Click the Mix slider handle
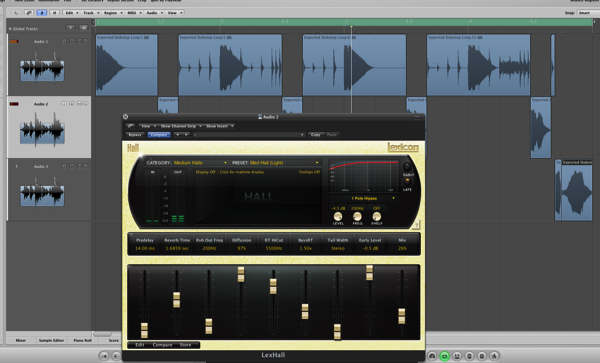Image resolution: width=600 pixels, height=363 pixels. tap(401, 316)
